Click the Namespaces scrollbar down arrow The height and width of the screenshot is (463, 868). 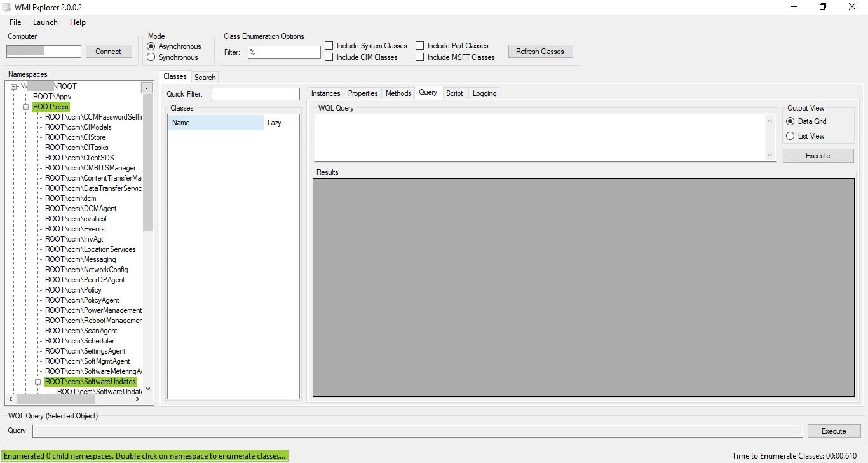pyautogui.click(x=147, y=389)
